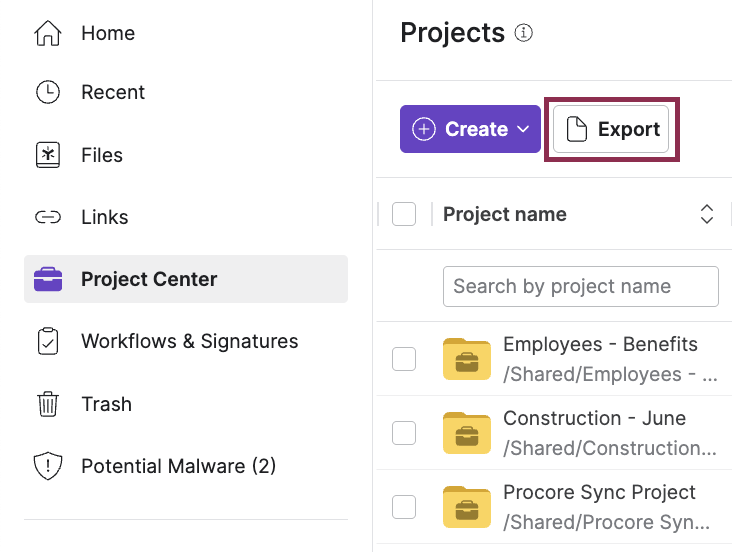Check the Procore Sync Project row checkbox
Image resolution: width=732 pixels, height=552 pixels.
(404, 507)
